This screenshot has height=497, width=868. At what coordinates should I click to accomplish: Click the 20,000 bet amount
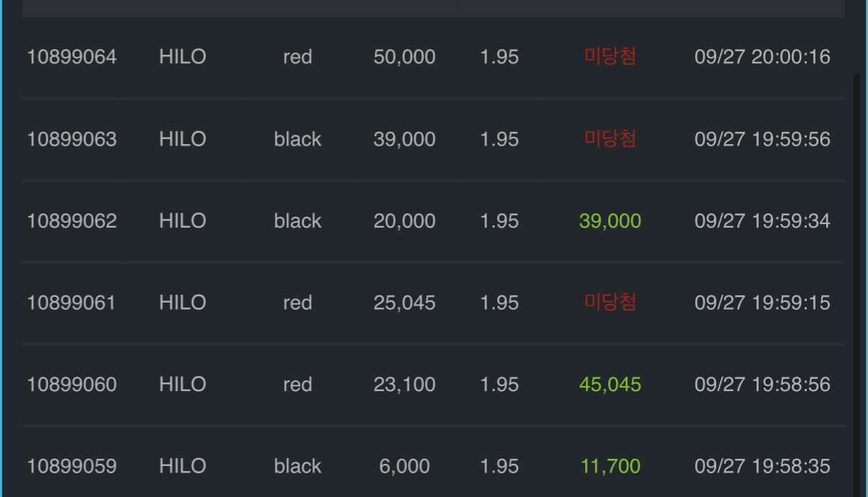pyautogui.click(x=404, y=221)
